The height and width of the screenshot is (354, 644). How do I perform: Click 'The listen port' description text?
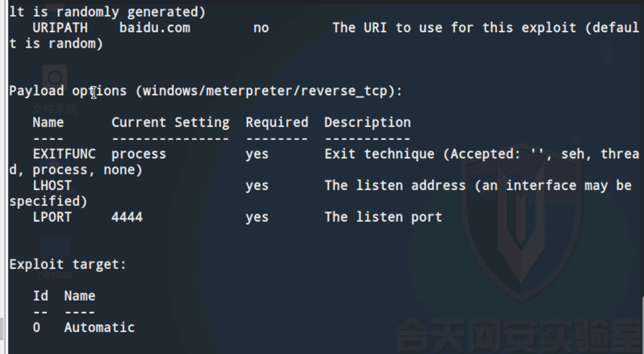[383, 217]
